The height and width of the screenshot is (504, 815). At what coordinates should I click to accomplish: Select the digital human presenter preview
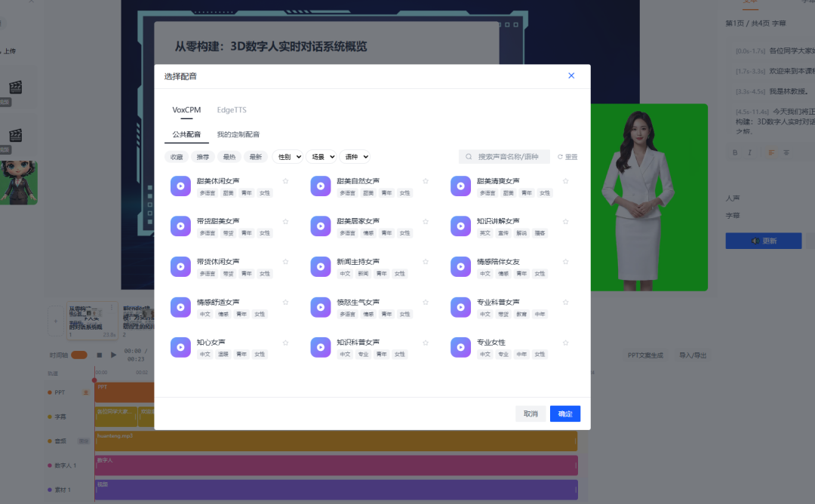(x=649, y=198)
